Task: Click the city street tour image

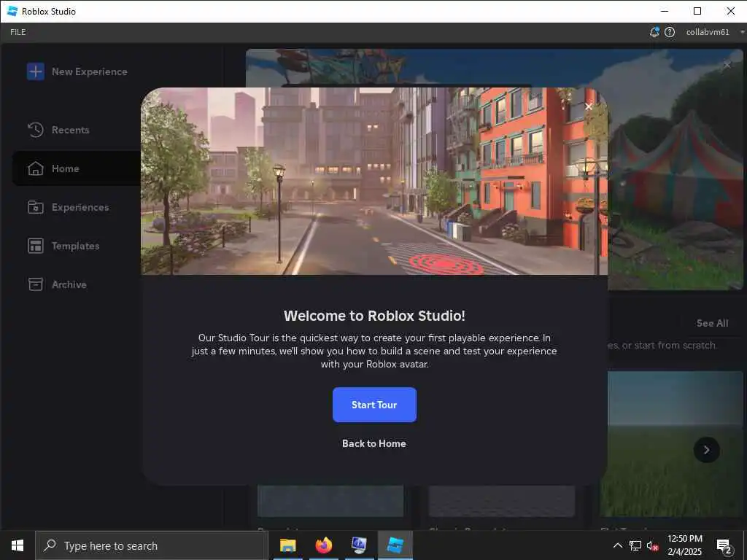Action: (x=374, y=182)
